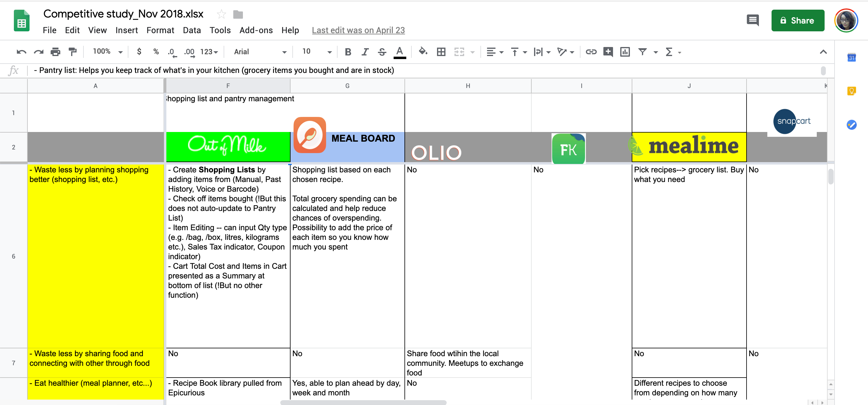Open the Help menu
Image resolution: width=868 pixels, height=405 pixels.
290,30
